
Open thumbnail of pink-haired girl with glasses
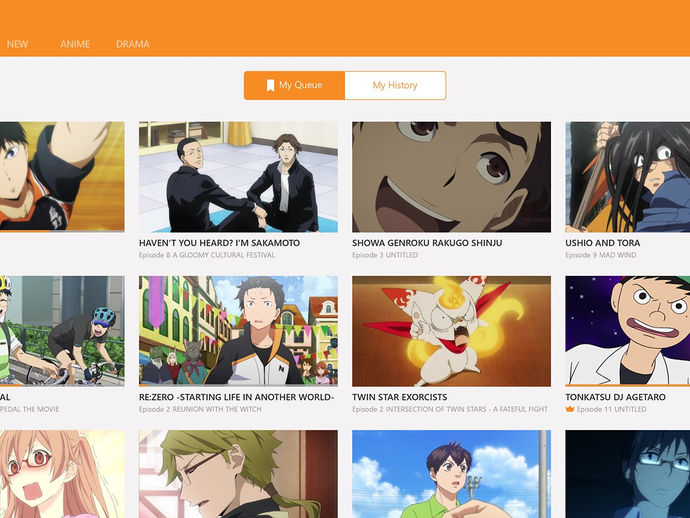point(62,474)
